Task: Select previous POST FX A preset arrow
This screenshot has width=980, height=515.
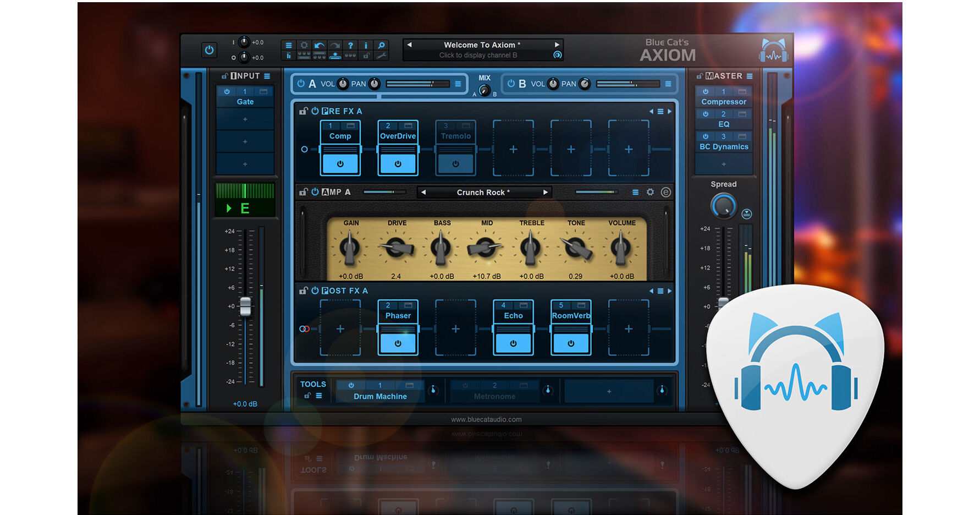Action: (x=651, y=291)
